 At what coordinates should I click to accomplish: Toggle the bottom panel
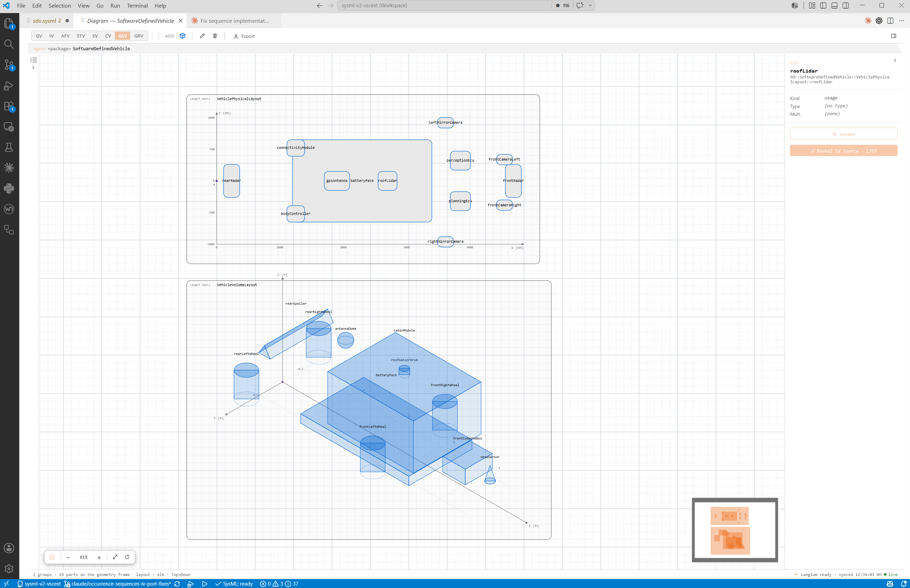(834, 6)
